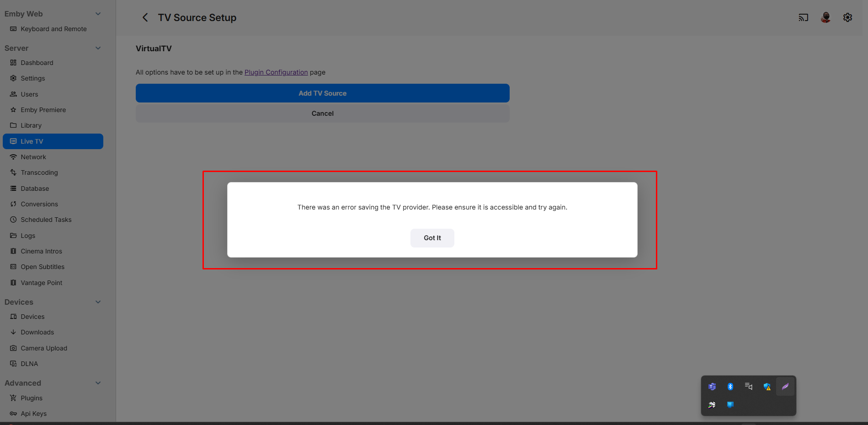The height and width of the screenshot is (425, 868).
Task: Click the Plugins cart icon
Action: [x=13, y=398]
